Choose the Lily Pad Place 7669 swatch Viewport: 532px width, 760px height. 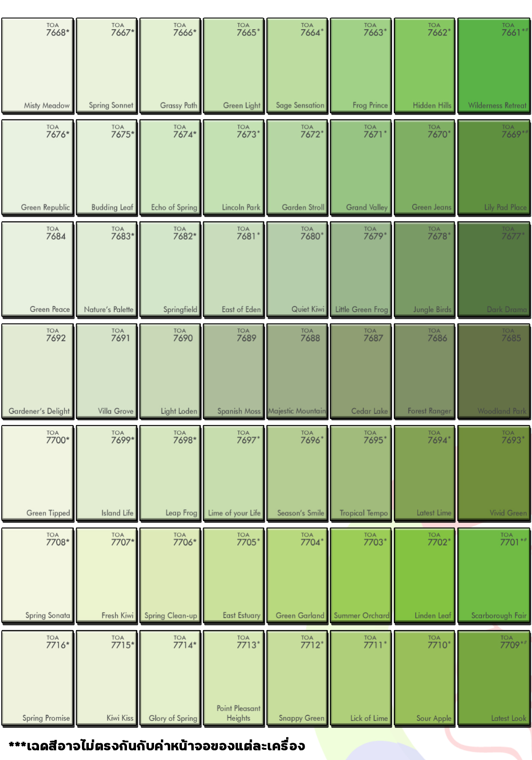(494, 168)
